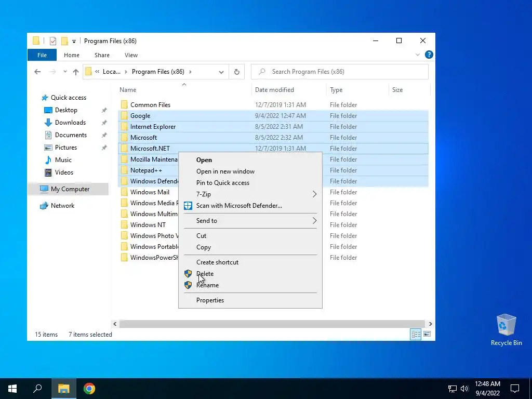Click the horizontal scrollbar track
The width and height of the screenshot is (532, 399).
(272, 324)
